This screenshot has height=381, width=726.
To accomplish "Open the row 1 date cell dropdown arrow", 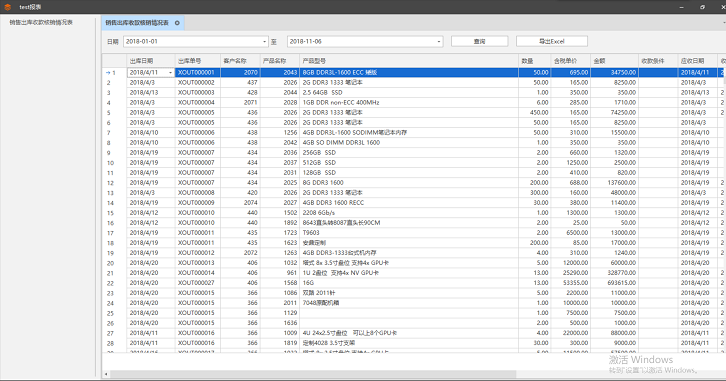I will tap(170, 73).
